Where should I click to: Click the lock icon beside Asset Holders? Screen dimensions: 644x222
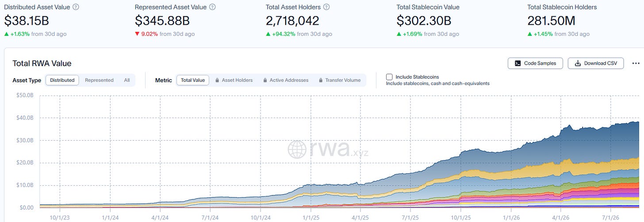tap(217, 80)
